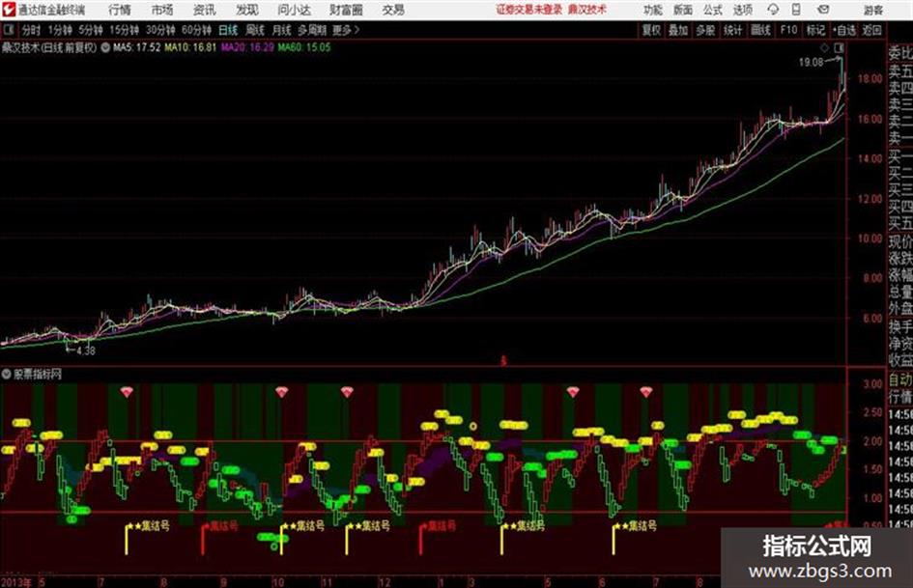Click the 自动 label in right panel
Image resolution: width=913 pixels, height=588 pixels.
click(x=899, y=380)
